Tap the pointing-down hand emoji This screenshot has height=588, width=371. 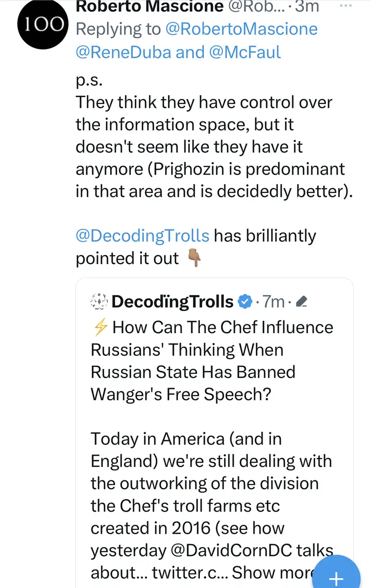(x=195, y=259)
